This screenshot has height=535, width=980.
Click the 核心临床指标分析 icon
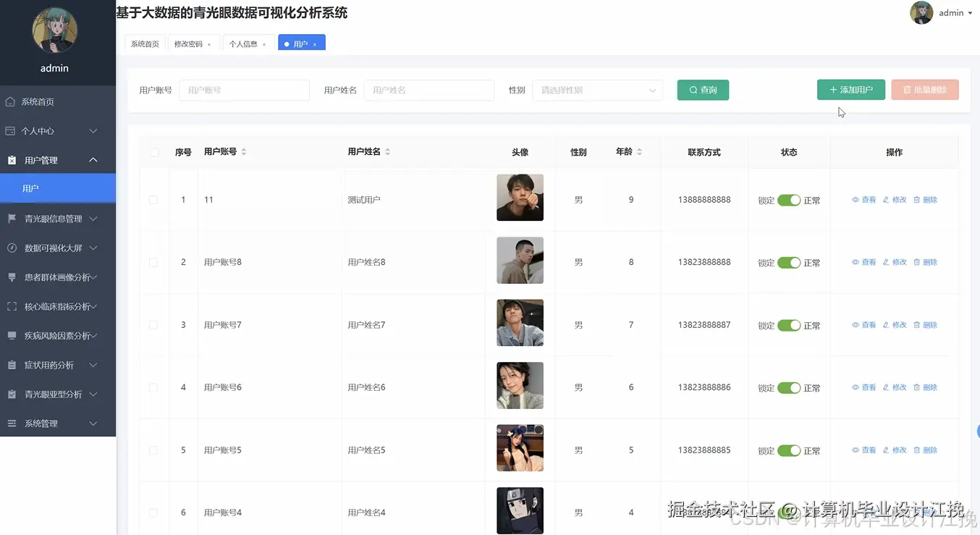[12, 306]
